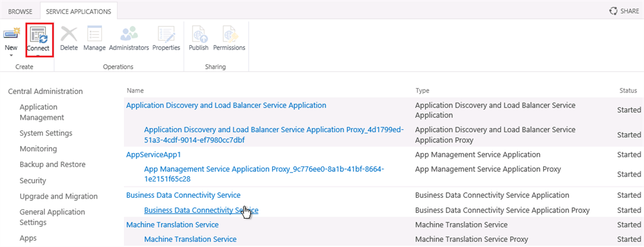Screen dimensions: 644x247
Task: Open the dropdown arrow under New
Action: pyautogui.click(x=11, y=55)
